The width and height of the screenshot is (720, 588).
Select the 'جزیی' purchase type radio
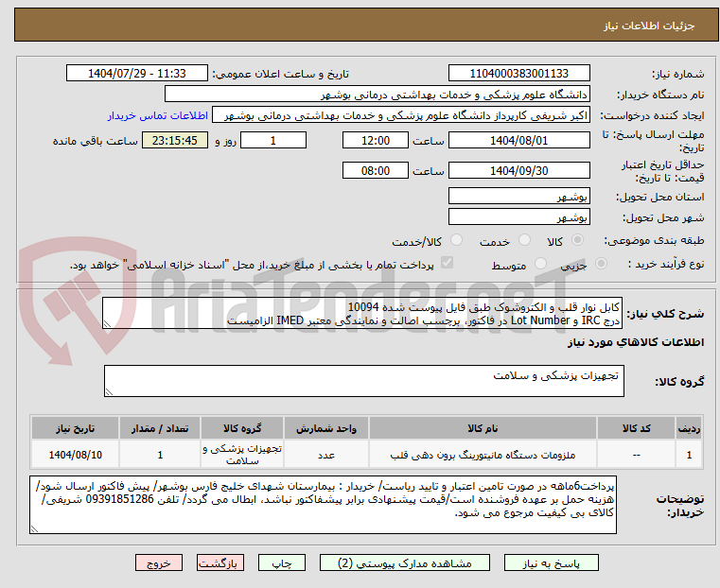pyautogui.click(x=601, y=263)
